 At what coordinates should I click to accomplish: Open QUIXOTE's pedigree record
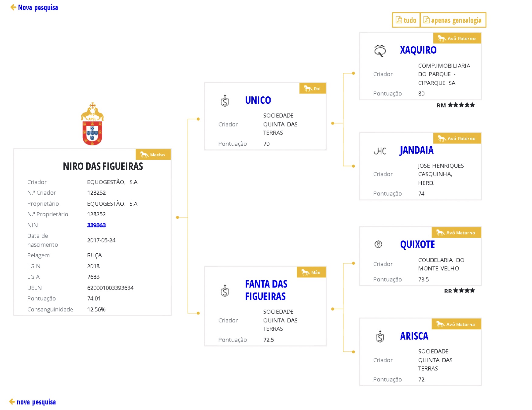click(417, 245)
